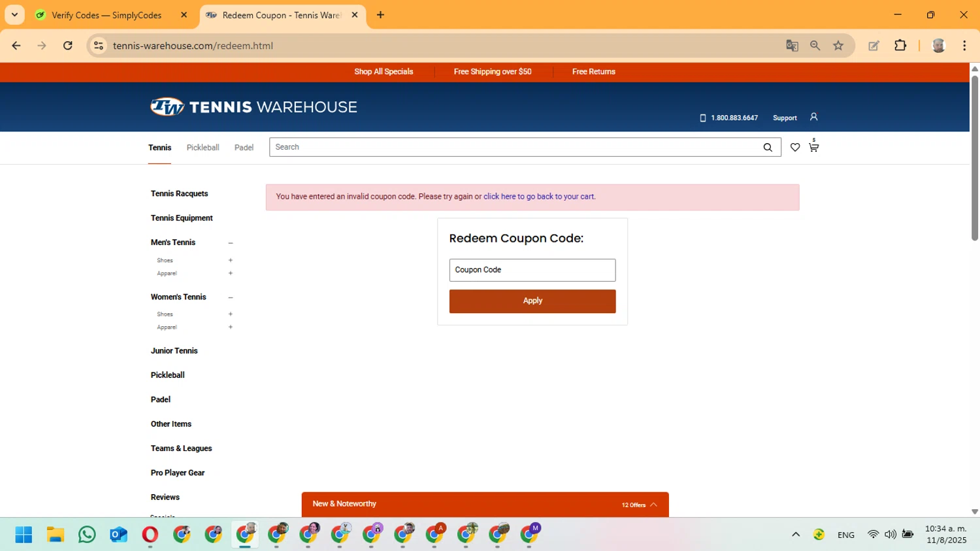
Task: Open File Explorer from taskbar
Action: pyautogui.click(x=55, y=535)
